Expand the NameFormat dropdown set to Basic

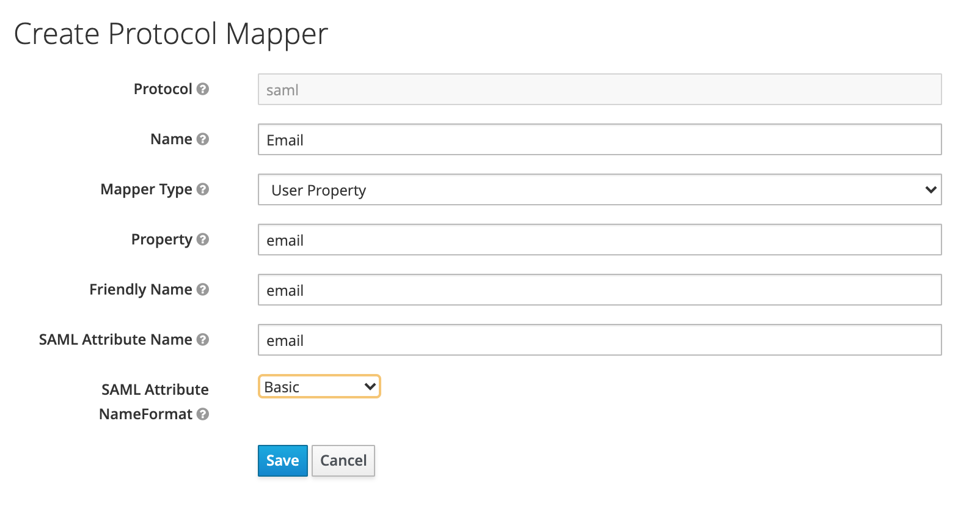pyautogui.click(x=319, y=387)
